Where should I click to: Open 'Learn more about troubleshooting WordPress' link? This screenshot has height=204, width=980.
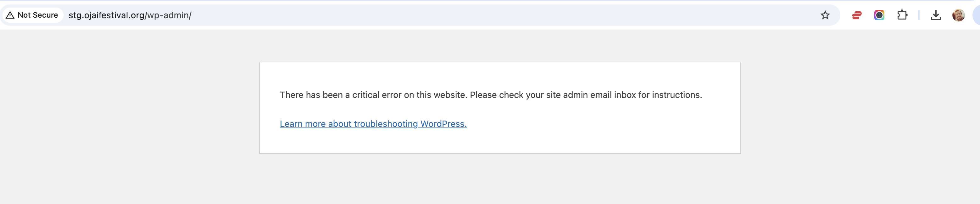click(373, 124)
